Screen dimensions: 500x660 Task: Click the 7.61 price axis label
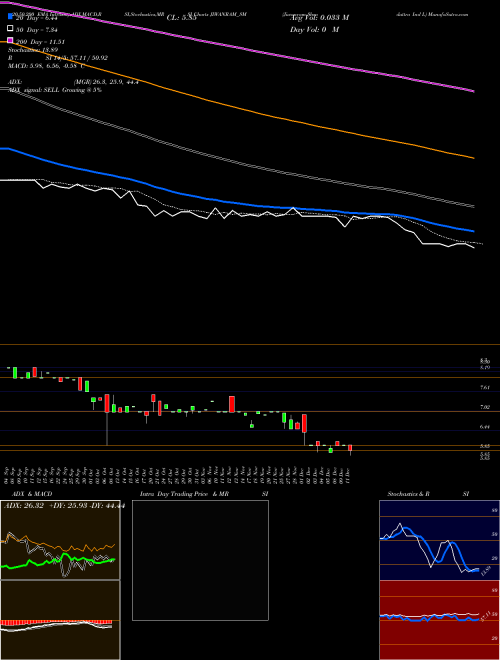click(x=485, y=387)
